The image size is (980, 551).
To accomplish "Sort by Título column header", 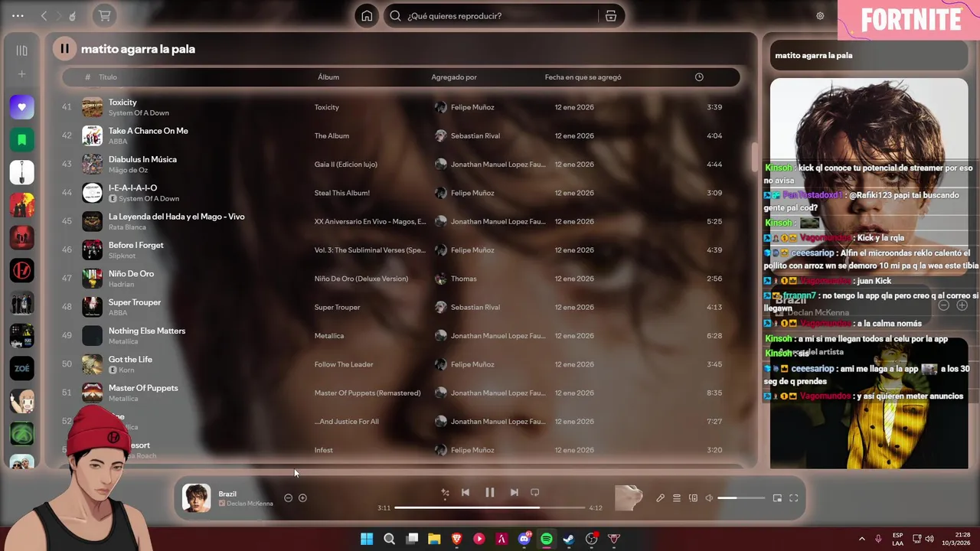I will tap(108, 77).
